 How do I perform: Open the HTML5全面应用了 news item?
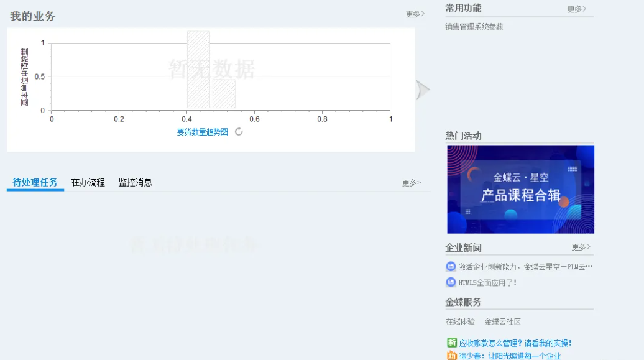pos(487,283)
